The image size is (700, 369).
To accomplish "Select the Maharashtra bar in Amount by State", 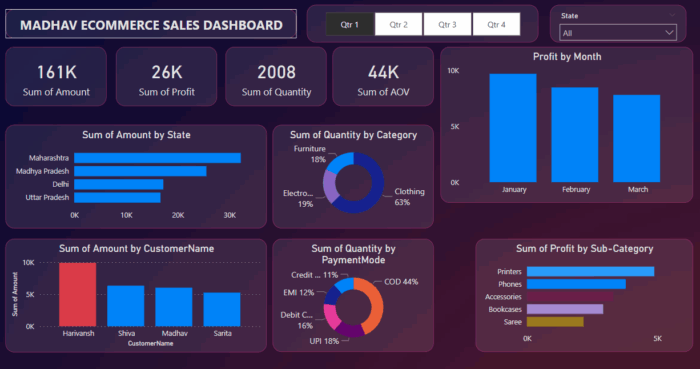I will tap(158, 158).
